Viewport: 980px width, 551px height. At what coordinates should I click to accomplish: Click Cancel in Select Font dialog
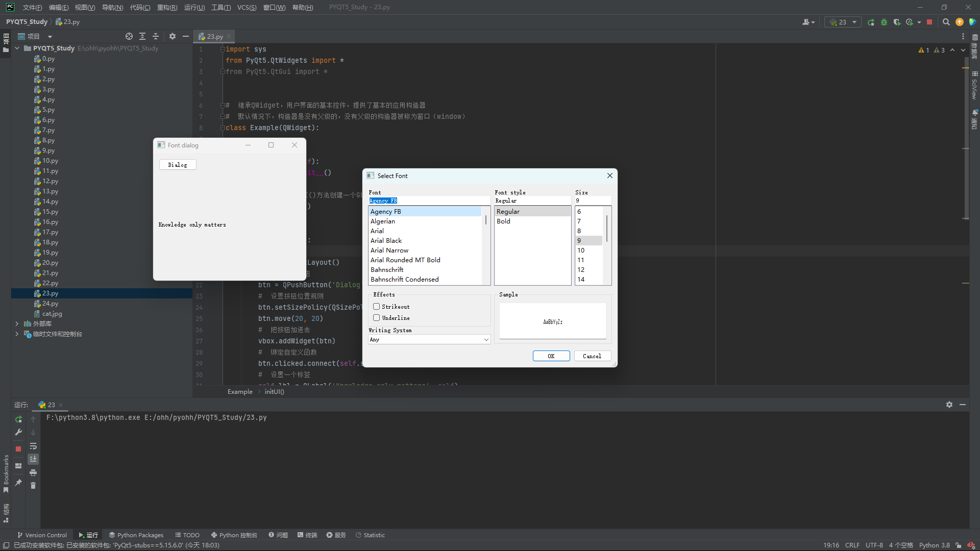[x=592, y=356]
